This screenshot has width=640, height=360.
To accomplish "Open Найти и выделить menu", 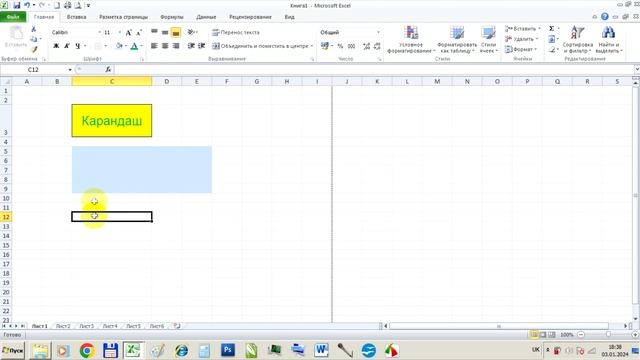I will click(609, 40).
